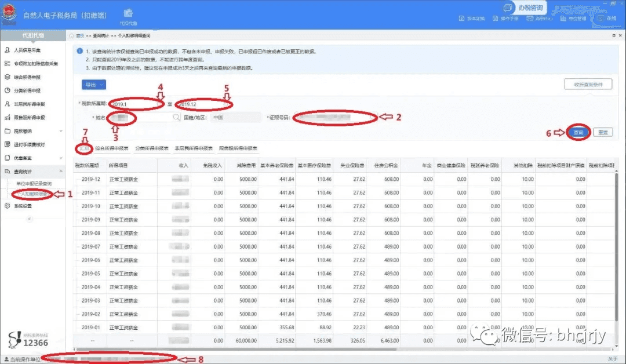Screen dimensions: 626x364
Task: Switch to the 限售股所得申报表 tab
Action: 238,148
